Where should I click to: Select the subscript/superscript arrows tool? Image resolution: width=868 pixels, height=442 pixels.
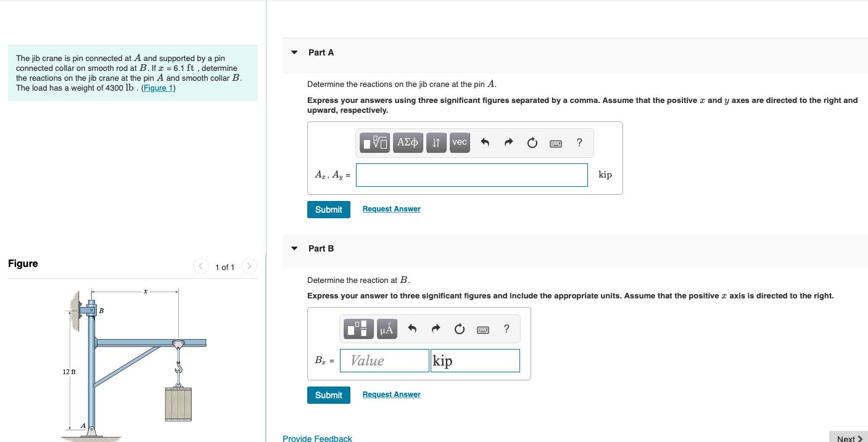click(436, 142)
